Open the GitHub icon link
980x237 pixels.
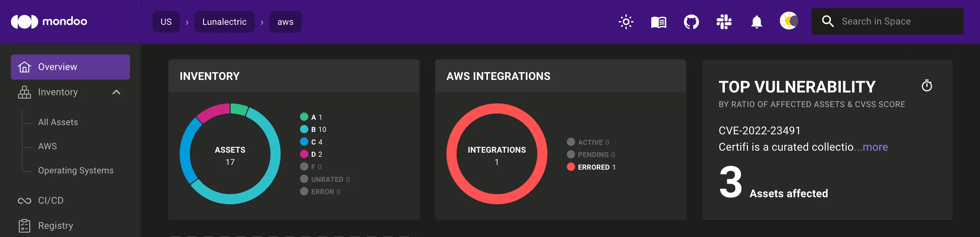[x=691, y=22]
